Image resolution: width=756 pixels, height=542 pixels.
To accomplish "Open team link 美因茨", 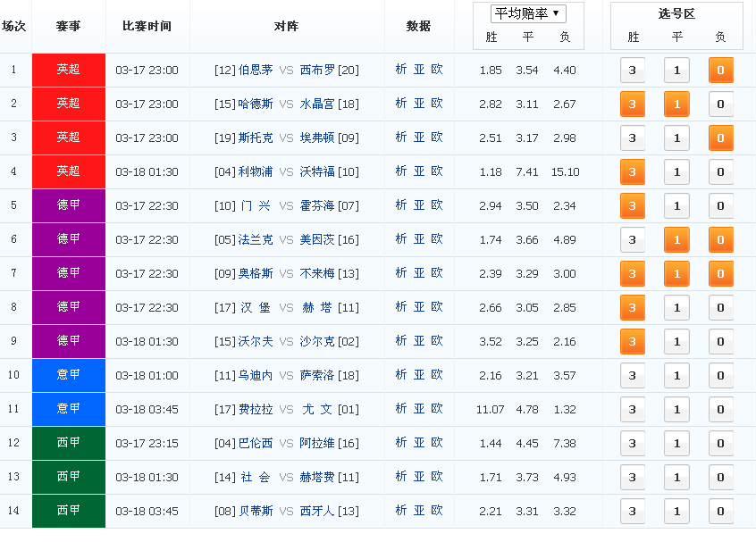I will 317,239.
